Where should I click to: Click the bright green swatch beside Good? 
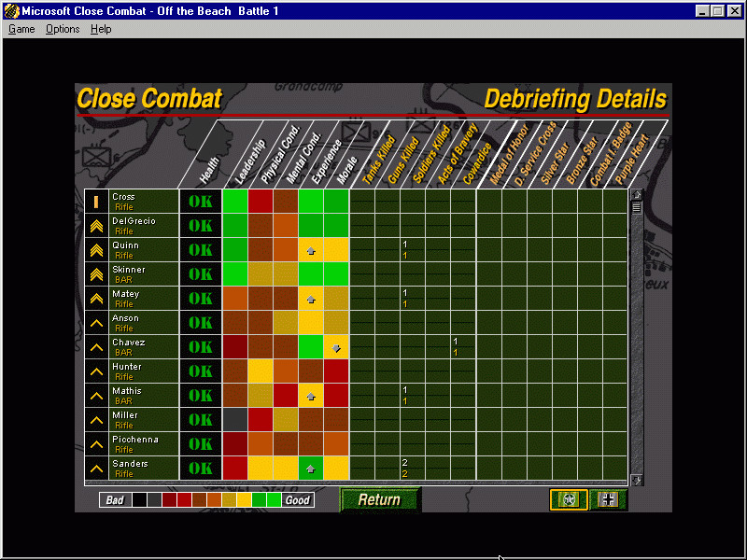click(275, 500)
